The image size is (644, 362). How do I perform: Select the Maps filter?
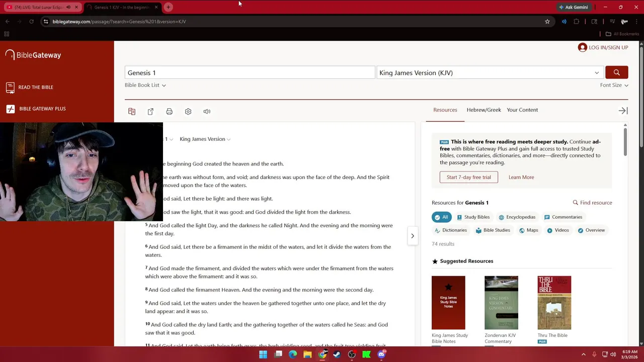528,230
